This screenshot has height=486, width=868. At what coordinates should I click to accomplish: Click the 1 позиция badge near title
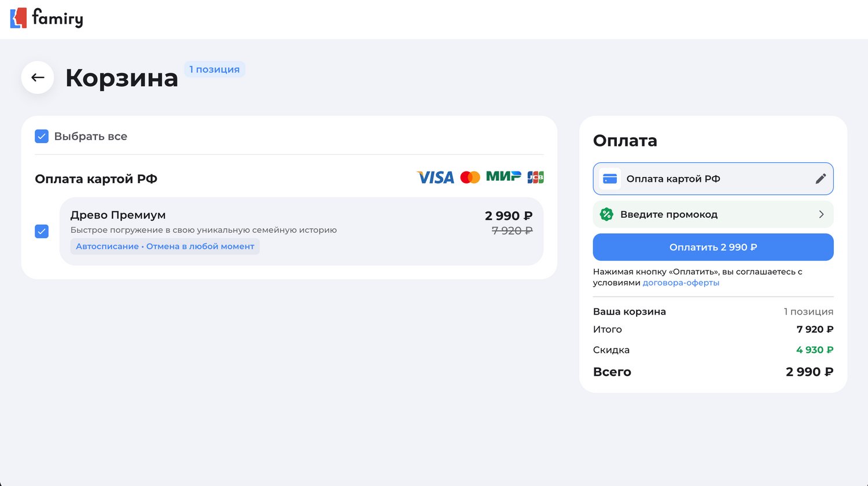click(215, 70)
